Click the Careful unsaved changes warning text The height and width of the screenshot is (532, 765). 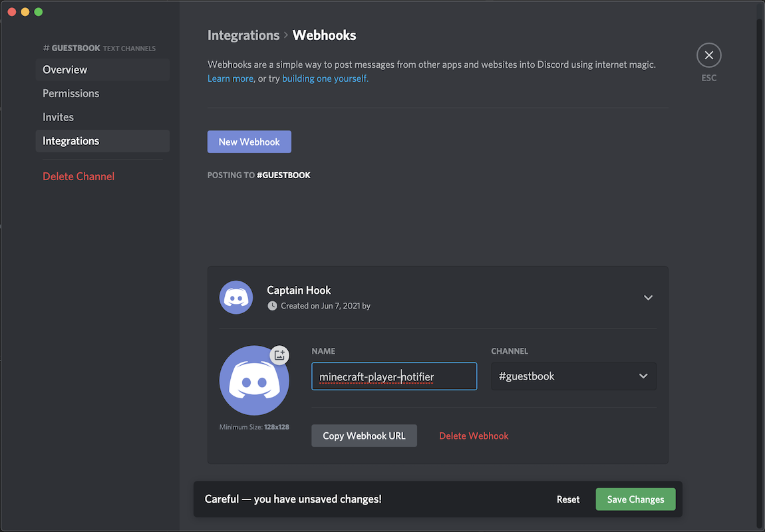[x=293, y=499]
